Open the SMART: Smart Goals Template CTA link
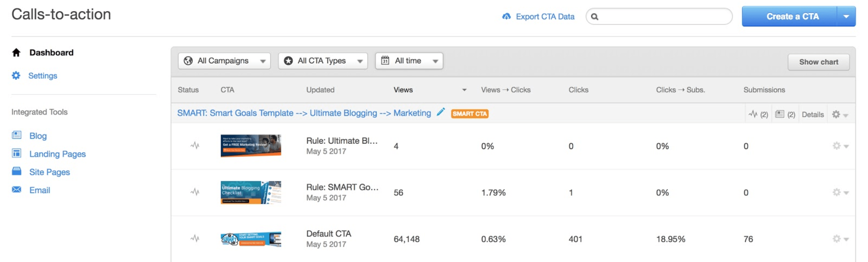Viewport: 868px width, 262px height. tap(304, 113)
